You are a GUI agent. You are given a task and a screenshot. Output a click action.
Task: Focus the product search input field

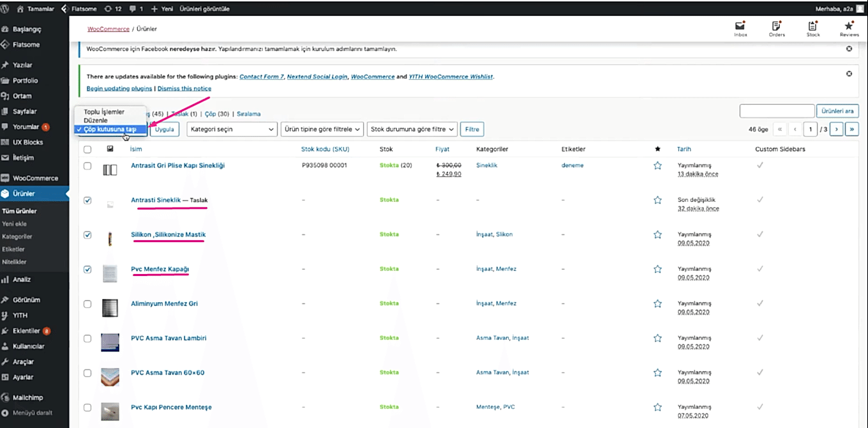[x=777, y=111]
